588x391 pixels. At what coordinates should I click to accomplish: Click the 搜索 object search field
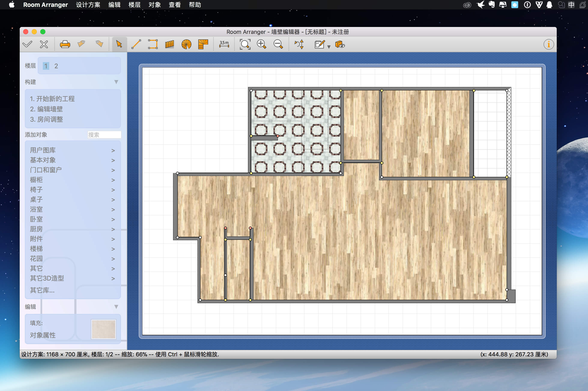tap(104, 135)
